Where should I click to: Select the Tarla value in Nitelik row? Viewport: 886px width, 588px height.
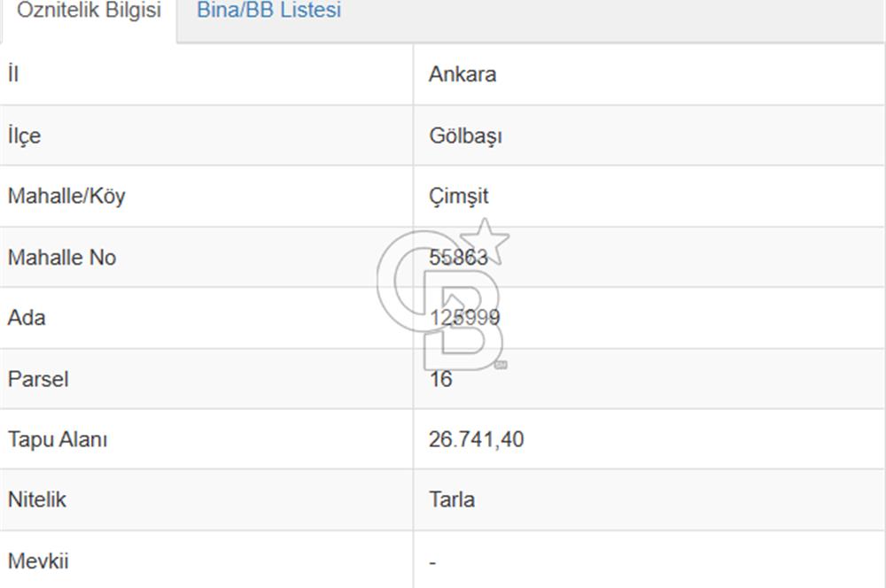click(452, 499)
